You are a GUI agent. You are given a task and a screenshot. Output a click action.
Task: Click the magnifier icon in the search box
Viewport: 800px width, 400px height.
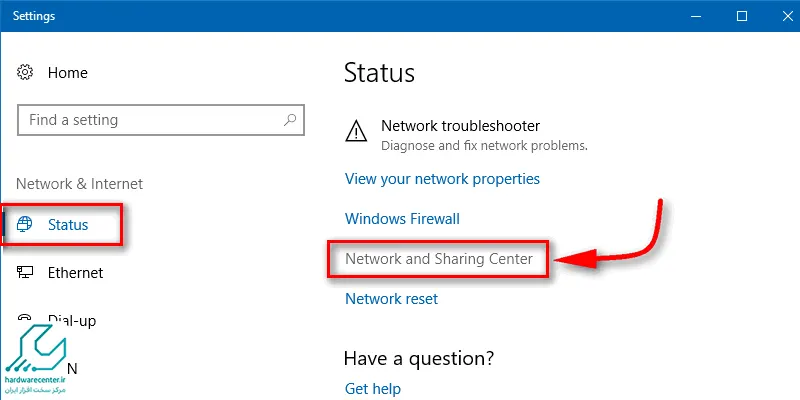pyautogui.click(x=290, y=120)
